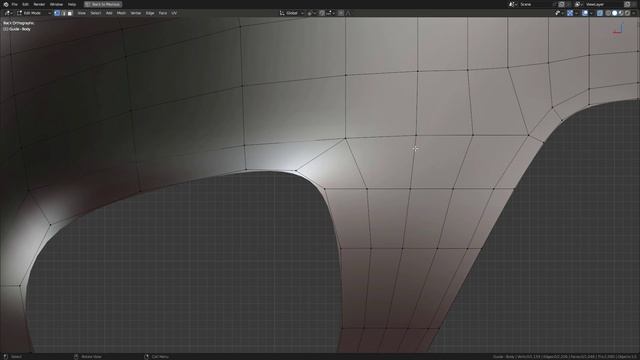Switch to wireframe shading

608,13
